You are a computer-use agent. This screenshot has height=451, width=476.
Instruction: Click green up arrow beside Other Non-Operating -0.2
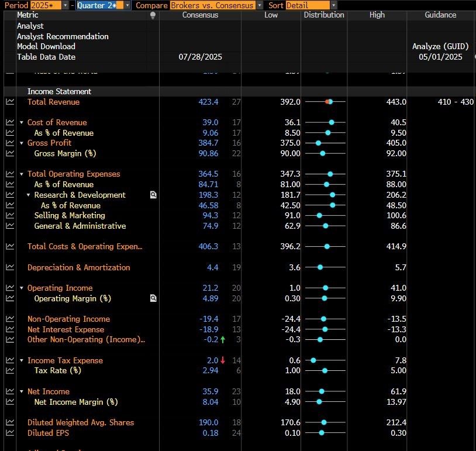[223, 339]
